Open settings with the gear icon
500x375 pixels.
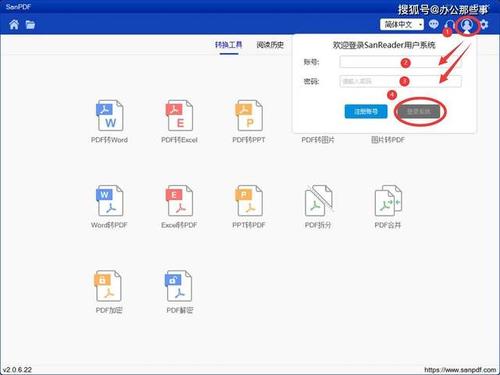click(x=484, y=24)
